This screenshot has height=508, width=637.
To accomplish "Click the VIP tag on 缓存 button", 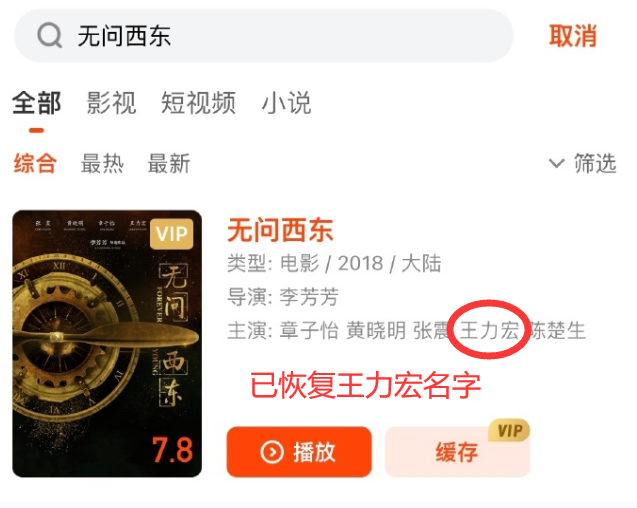I will coord(509,430).
